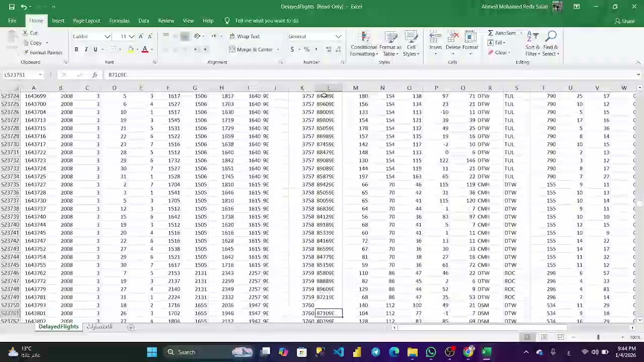Open Excel icon in taskbar
644x362 pixels.
click(487, 352)
